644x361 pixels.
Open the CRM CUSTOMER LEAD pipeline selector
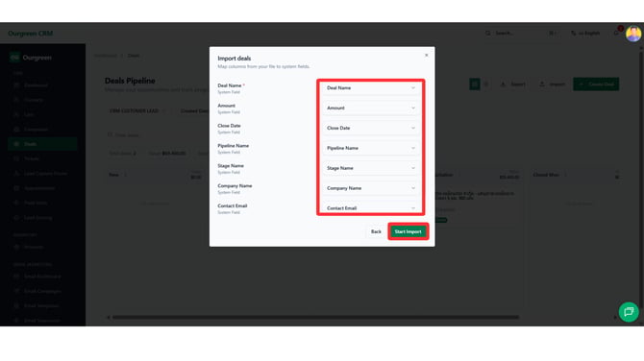pos(136,110)
